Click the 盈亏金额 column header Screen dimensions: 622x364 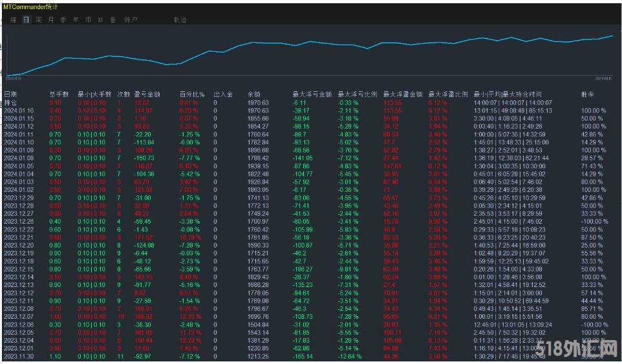(x=147, y=94)
